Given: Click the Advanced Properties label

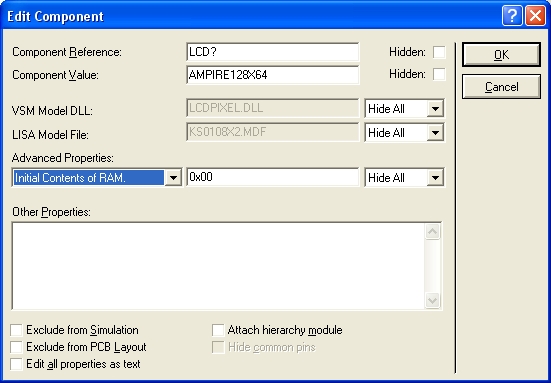Looking at the screenshot, I should click(x=63, y=158).
